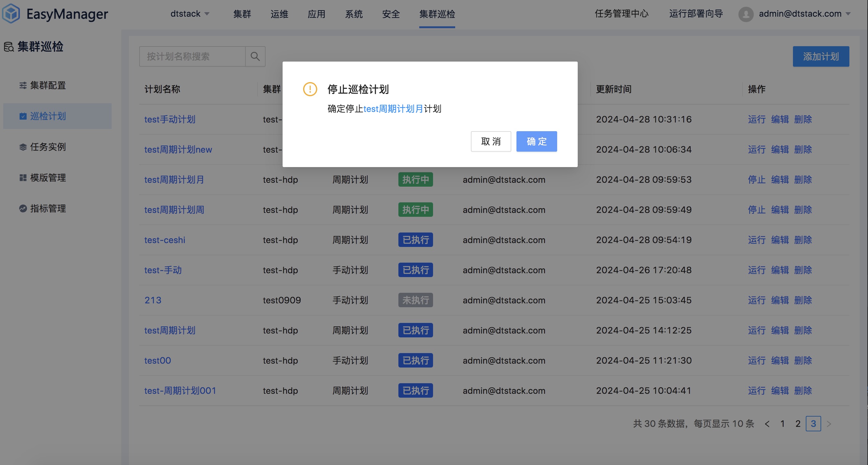Open plan test周期计划new
The image size is (868, 465).
pyautogui.click(x=178, y=149)
